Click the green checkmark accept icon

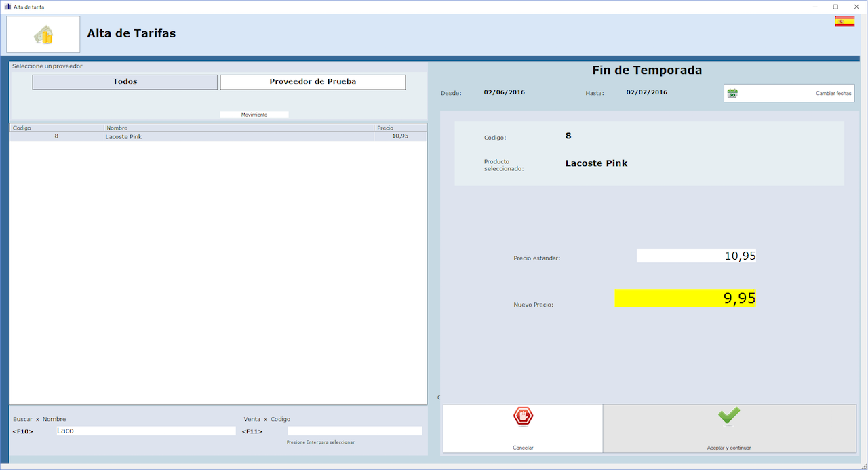(729, 416)
